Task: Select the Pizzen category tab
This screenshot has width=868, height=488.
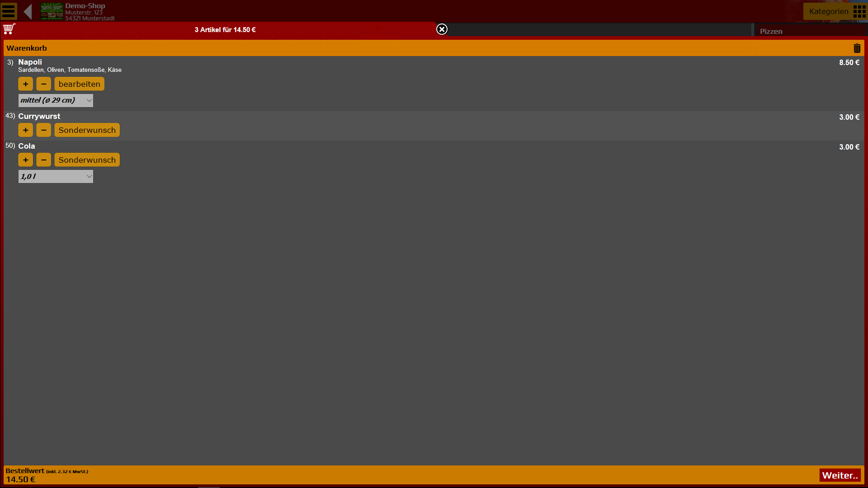Action: coord(771,31)
